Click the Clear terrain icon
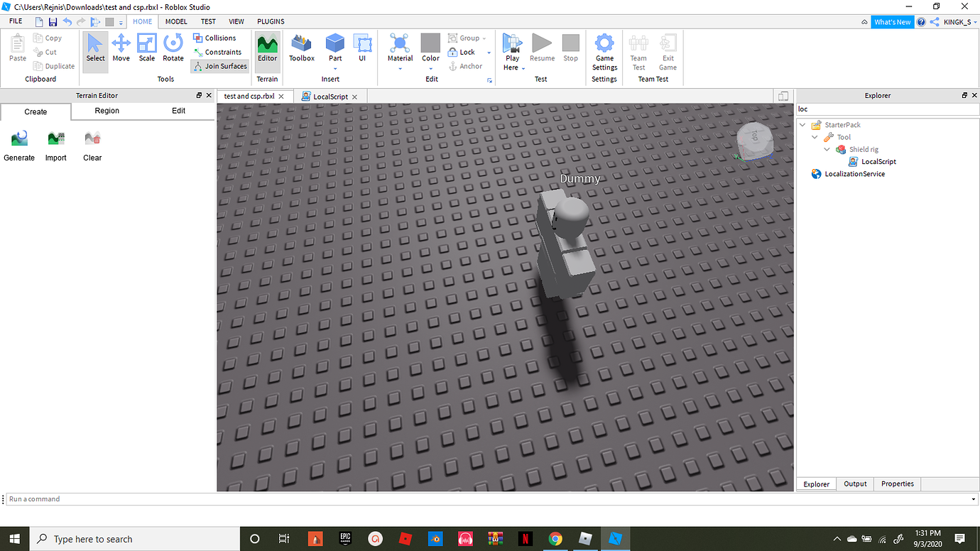The image size is (980, 551). pos(92,138)
